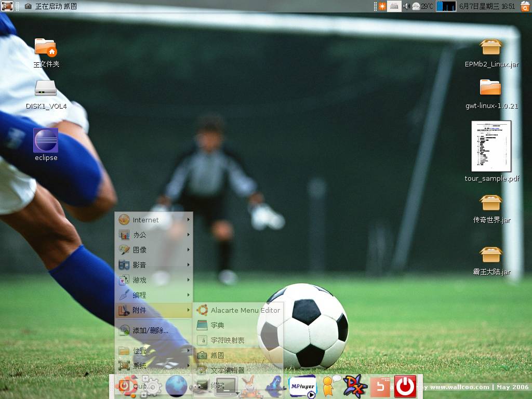Screen dimensions: 532x399
Task: Click the blue globe browser dock icon
Action: (177, 387)
